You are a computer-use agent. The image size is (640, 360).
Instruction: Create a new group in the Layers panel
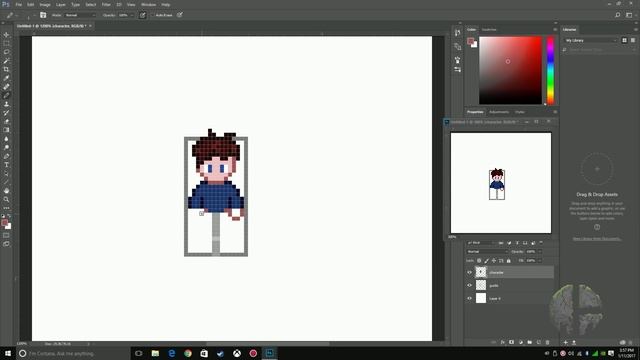click(x=529, y=342)
